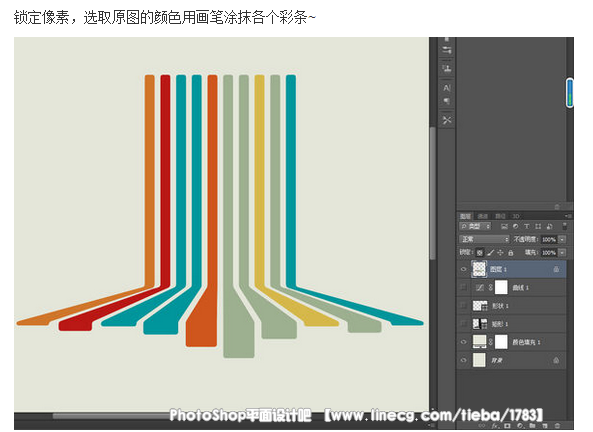The height and width of the screenshot is (432, 593).
Task: Switch to the 通道 Channels tab
Action: (x=482, y=216)
